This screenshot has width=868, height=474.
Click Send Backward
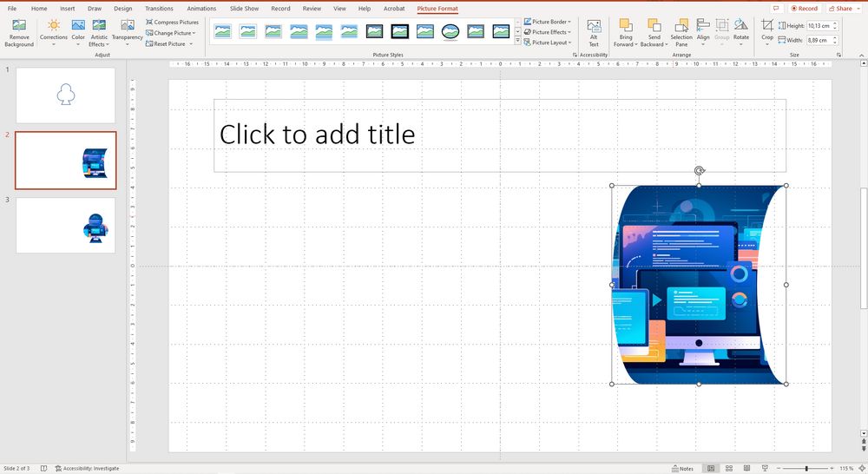click(654, 33)
